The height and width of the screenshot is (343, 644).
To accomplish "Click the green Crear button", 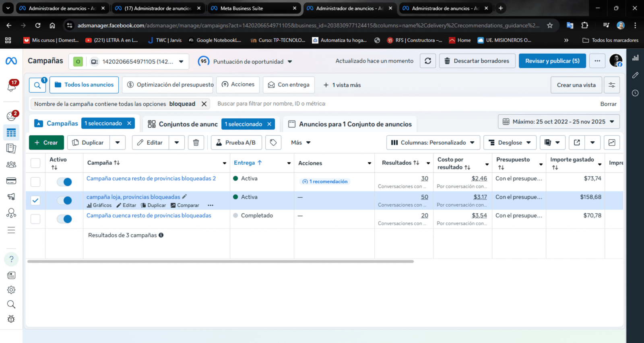I will pos(46,143).
